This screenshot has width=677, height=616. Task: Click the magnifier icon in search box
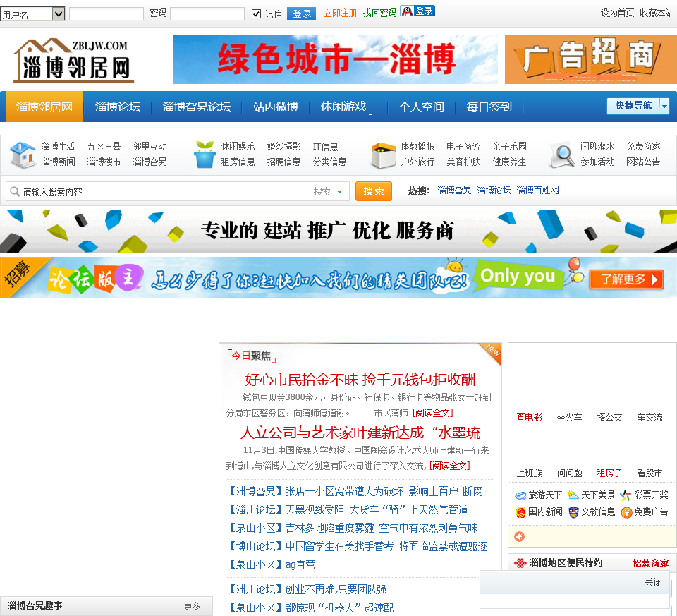pos(15,191)
